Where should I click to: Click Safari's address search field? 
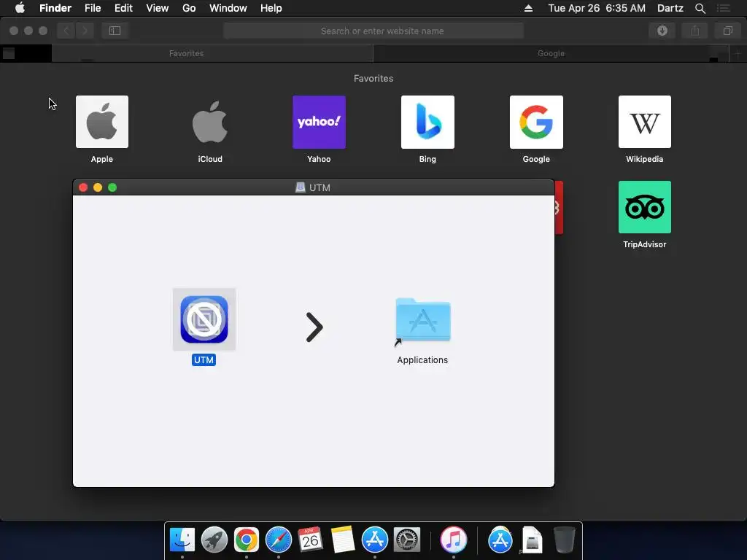pos(373,31)
